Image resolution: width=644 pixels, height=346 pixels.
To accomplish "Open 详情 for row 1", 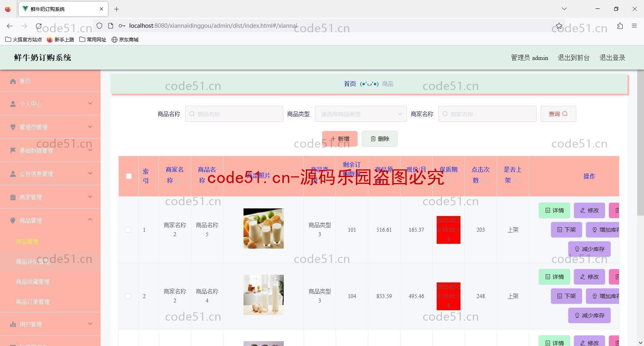I will pos(554,210).
